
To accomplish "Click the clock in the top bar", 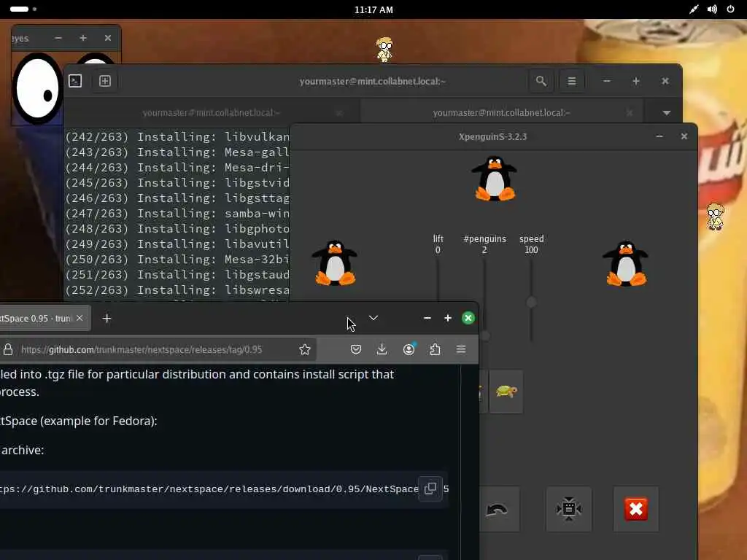I will pos(373,9).
